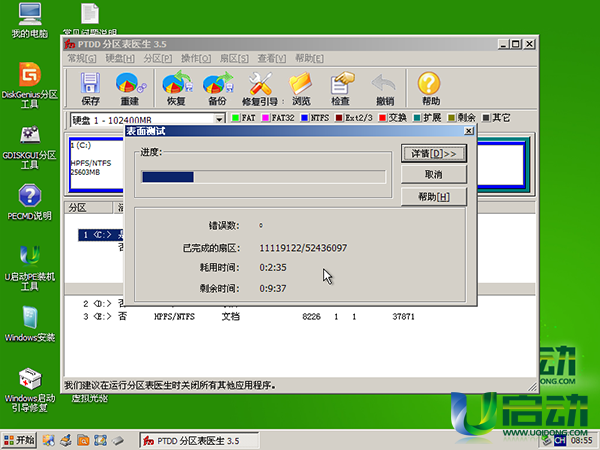The image size is (600, 450).
Task: Open the 帮助[E] menu
Action: tap(309, 59)
